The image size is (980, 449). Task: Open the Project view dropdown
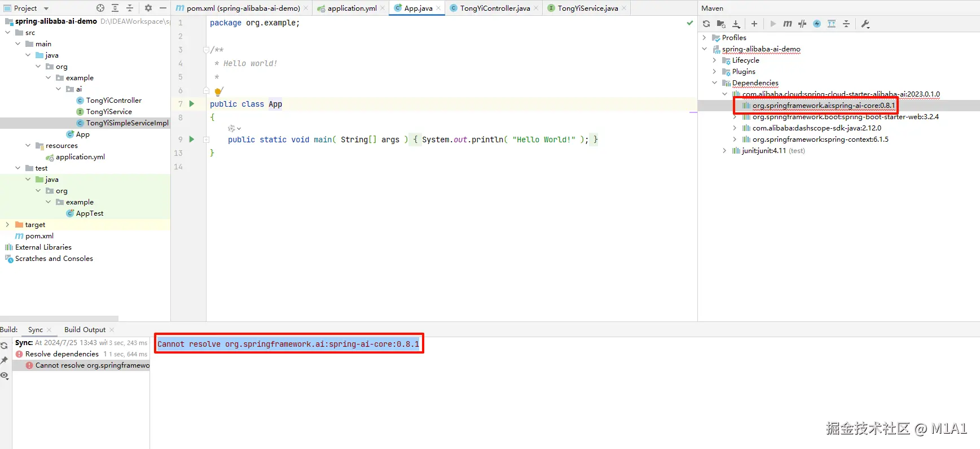point(46,8)
